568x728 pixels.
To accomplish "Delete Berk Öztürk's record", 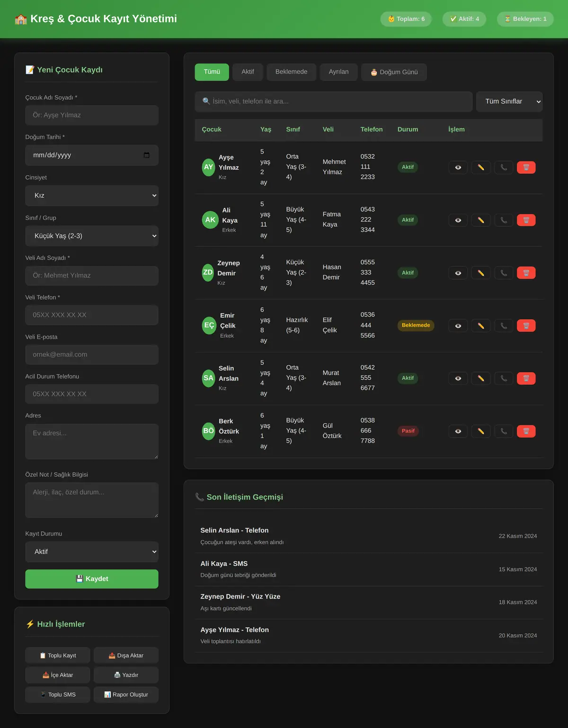I will point(526,431).
